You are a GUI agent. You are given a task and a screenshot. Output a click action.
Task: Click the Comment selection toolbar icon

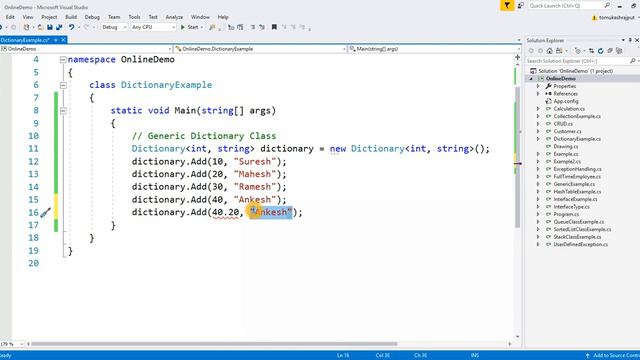253,27
